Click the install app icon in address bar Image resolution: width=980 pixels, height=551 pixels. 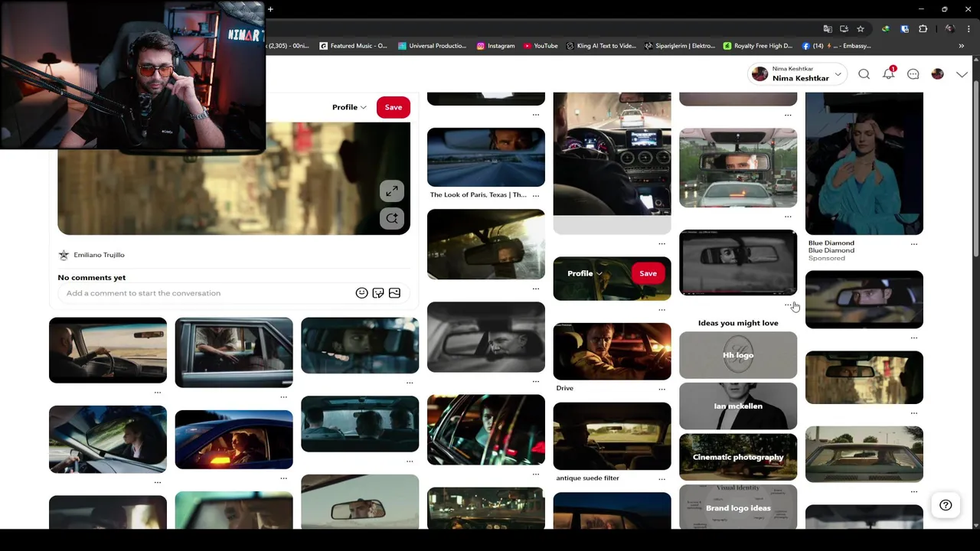(x=844, y=29)
